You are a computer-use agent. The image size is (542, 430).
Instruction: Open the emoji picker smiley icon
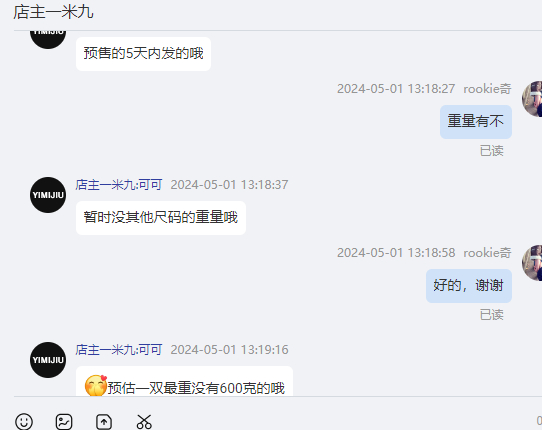click(24, 421)
